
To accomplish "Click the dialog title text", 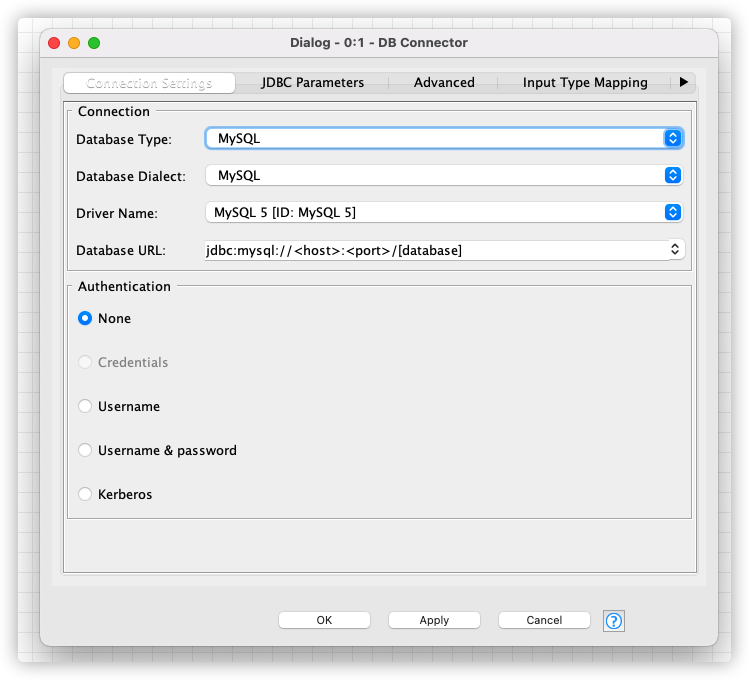I will click(379, 42).
